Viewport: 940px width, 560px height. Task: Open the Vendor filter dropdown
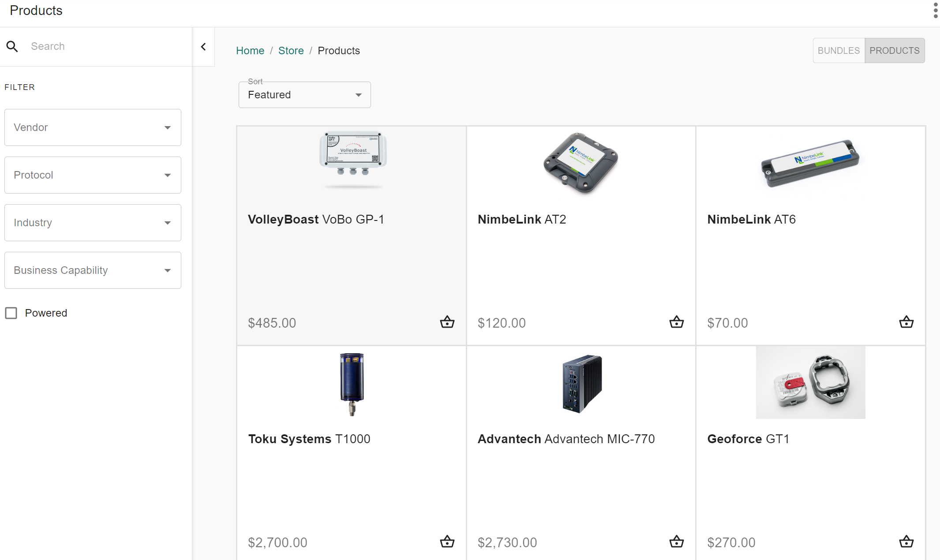pos(93,127)
